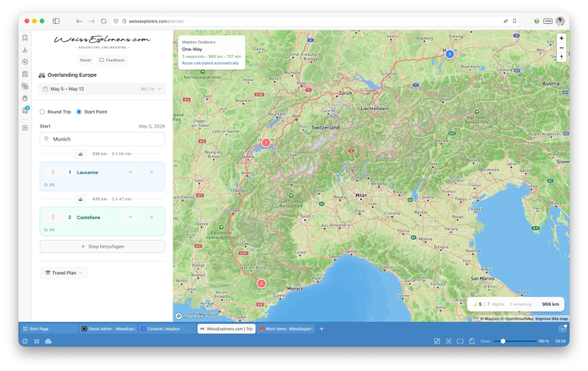This screenshot has height=371, width=588.
Task: Click the OpenStreetMap attribution link
Action: tap(518, 319)
